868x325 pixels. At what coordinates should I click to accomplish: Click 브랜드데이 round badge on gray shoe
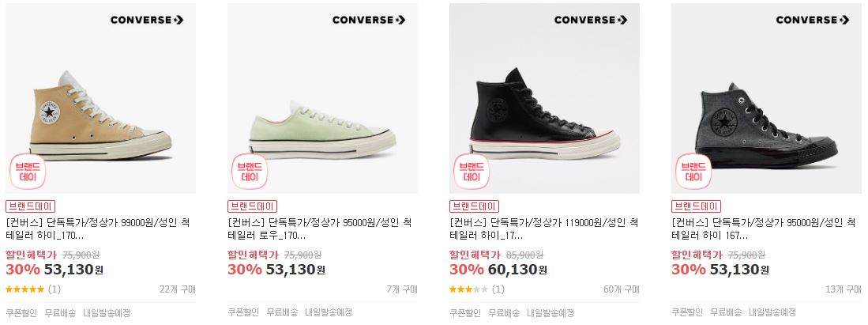(x=693, y=172)
